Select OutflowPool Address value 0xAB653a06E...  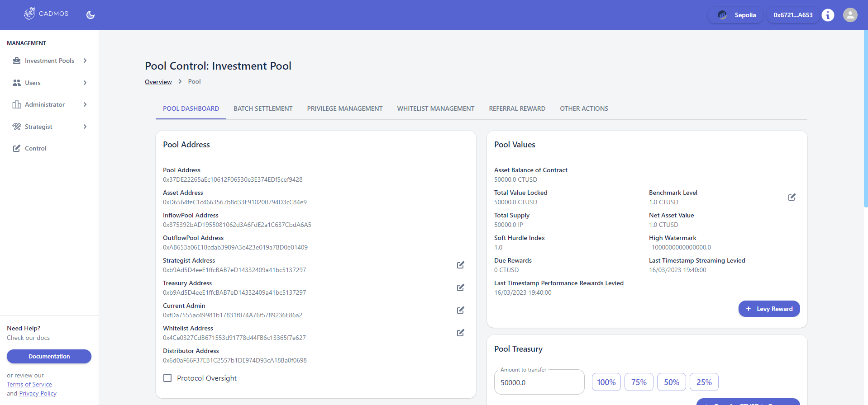tap(235, 247)
